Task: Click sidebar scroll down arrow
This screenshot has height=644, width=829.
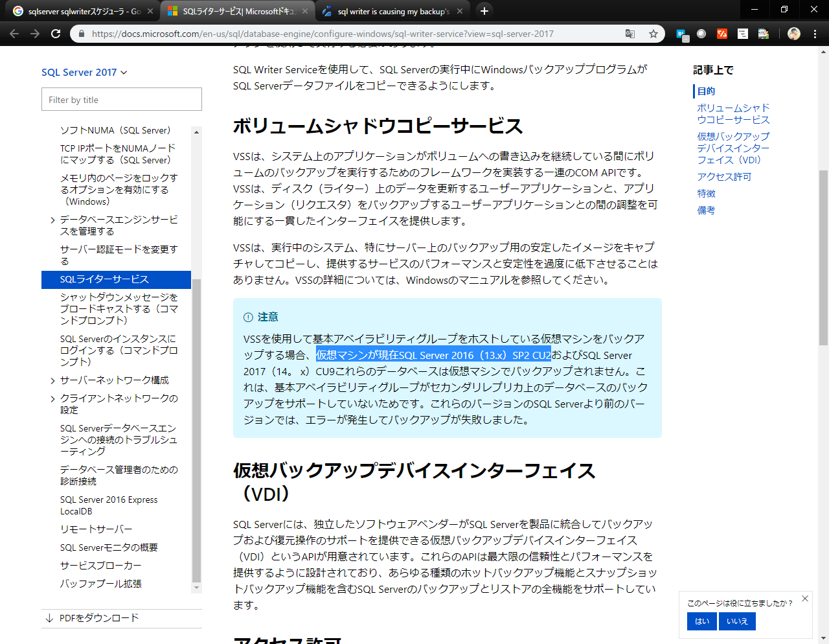Action: pyautogui.click(x=197, y=588)
